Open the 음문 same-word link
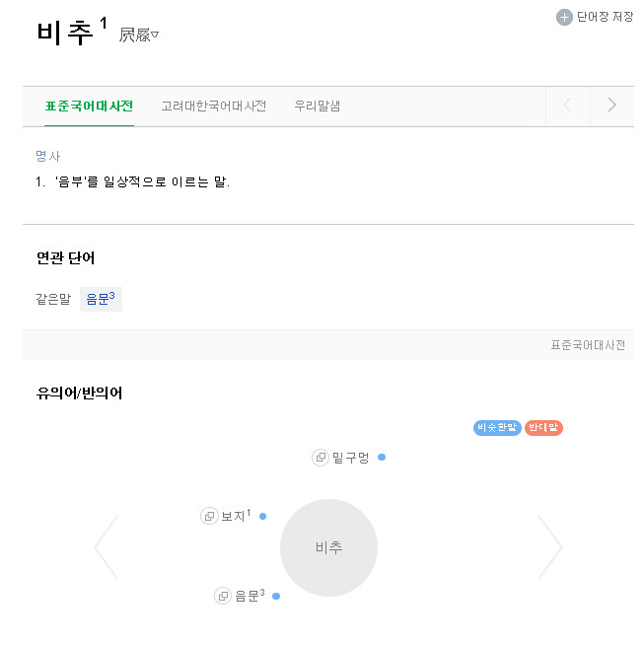 click(101, 299)
